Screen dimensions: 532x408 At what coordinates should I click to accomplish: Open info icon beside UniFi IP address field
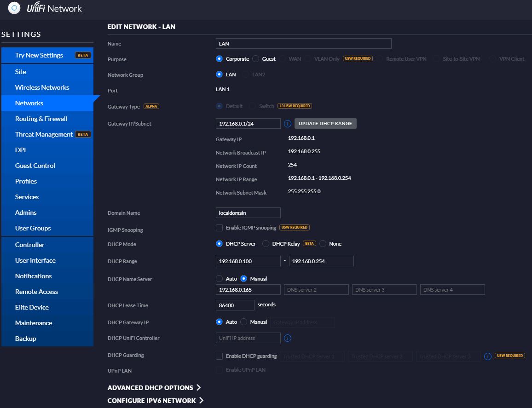click(x=287, y=338)
